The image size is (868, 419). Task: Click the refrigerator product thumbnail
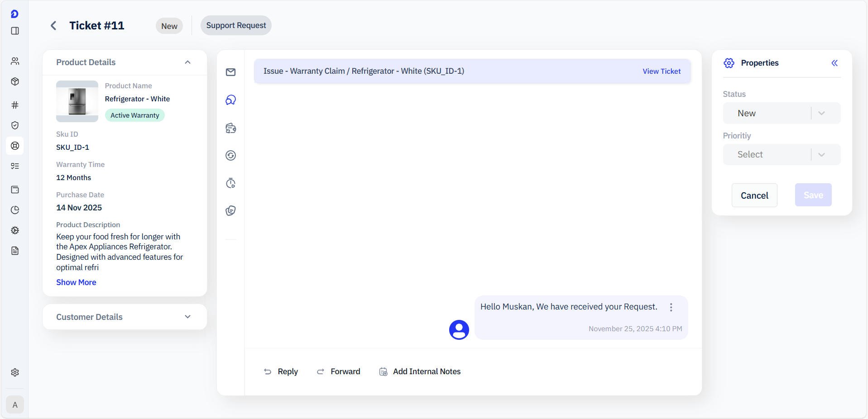pos(77,101)
